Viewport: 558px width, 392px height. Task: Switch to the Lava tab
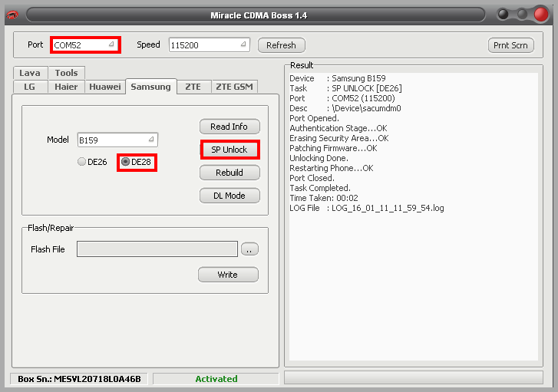pyautogui.click(x=30, y=73)
